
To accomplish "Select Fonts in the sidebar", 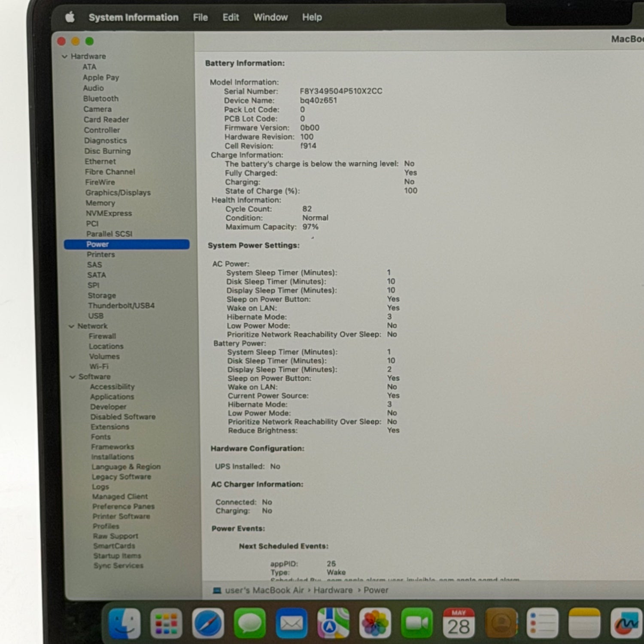I will pos(100,437).
